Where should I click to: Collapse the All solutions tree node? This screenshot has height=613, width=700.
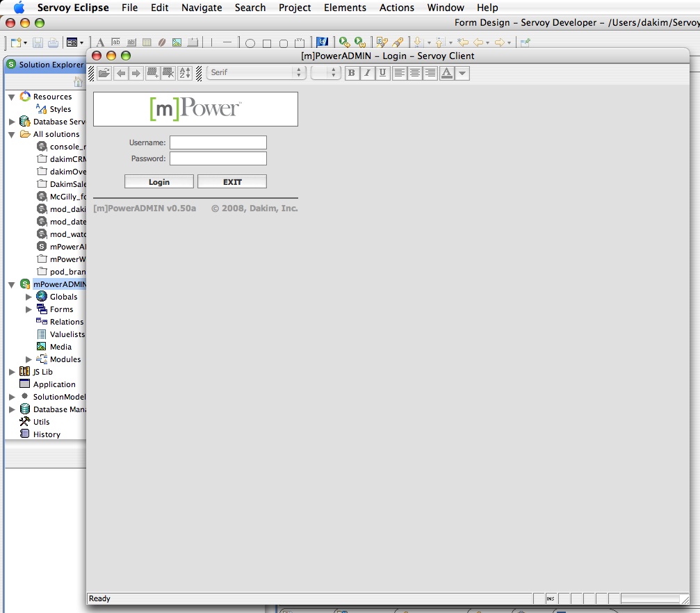[12, 134]
